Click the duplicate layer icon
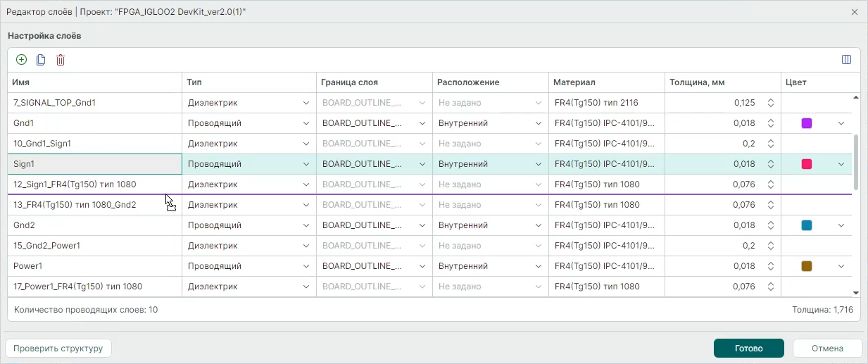The image size is (868, 364). coord(41,60)
